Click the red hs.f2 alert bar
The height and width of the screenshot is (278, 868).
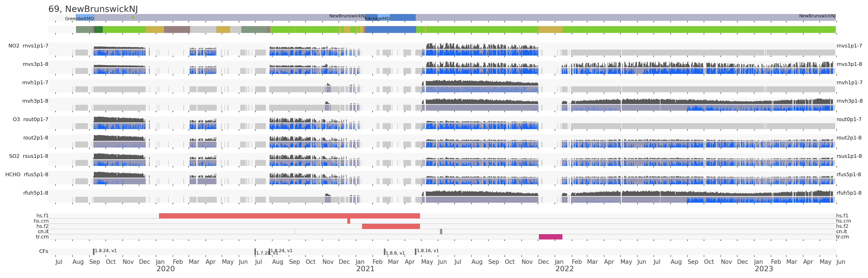391,226
